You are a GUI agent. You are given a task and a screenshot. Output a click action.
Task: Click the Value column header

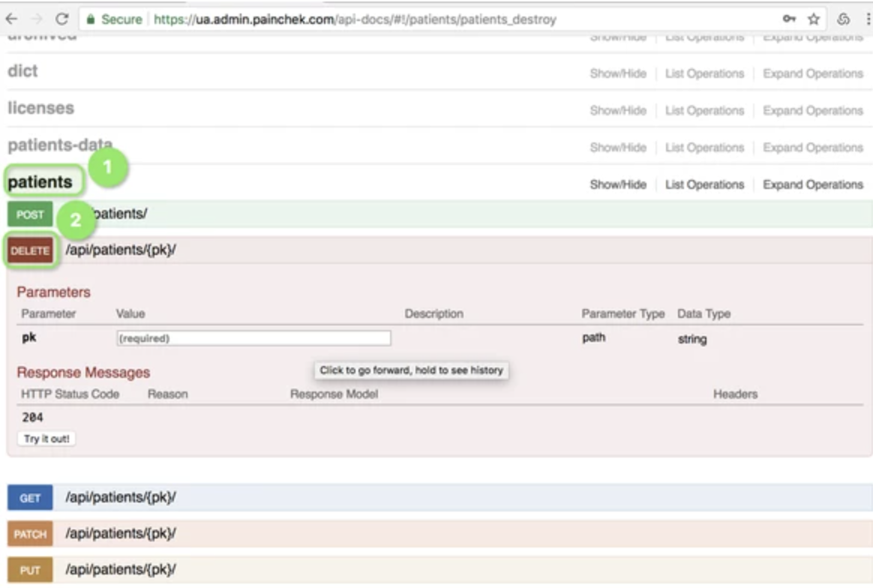pos(130,313)
